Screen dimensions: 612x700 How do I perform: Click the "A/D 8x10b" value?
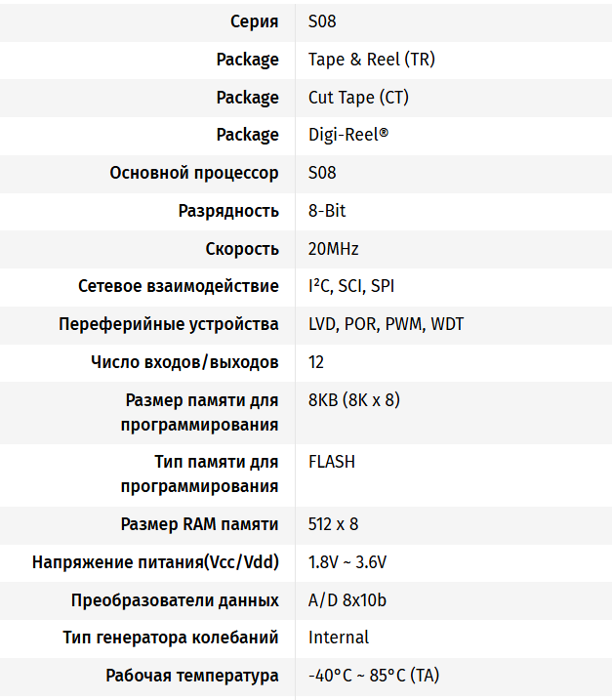pos(347,600)
